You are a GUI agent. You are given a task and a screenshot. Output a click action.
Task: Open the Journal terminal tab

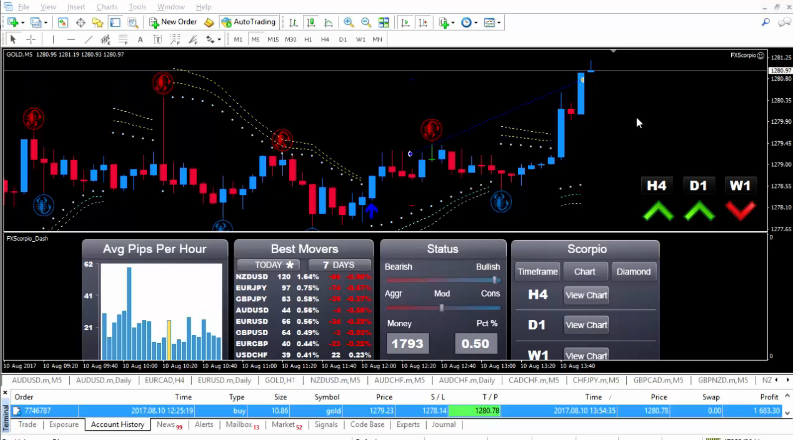tap(444, 425)
